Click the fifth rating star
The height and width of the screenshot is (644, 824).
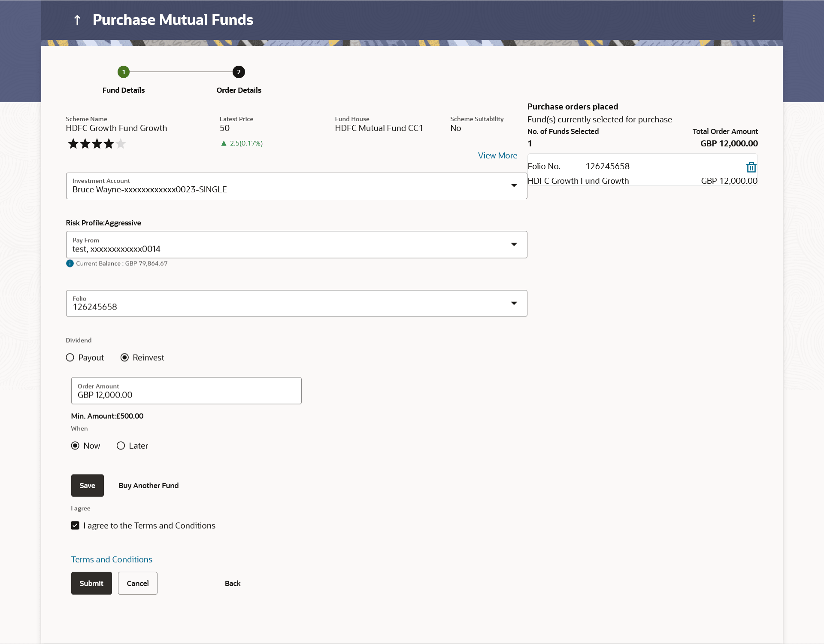coord(121,144)
